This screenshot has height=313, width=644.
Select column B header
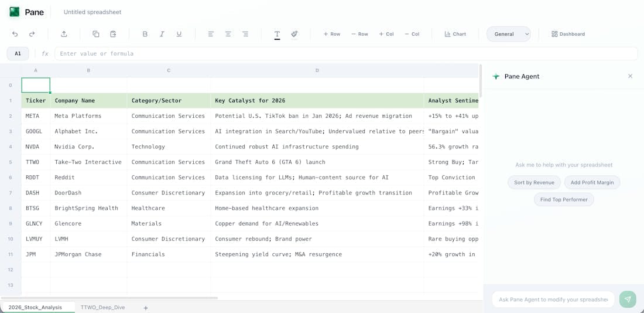[89, 70]
